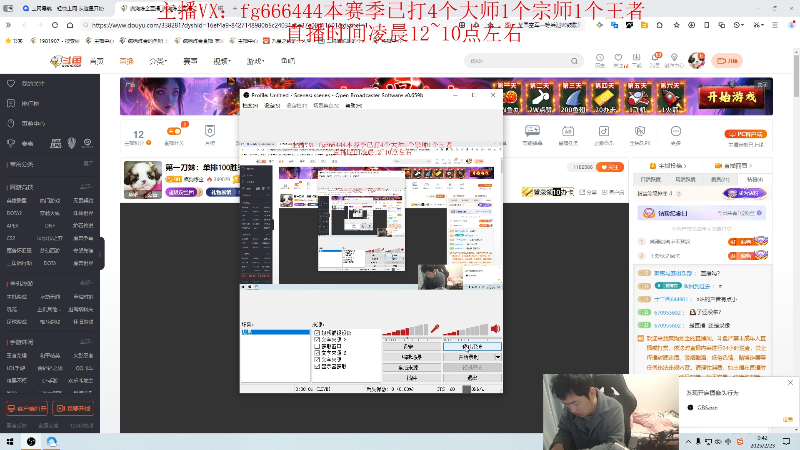Click the bookmark star in browser address bar
Viewport: 800px width, 450px height.
tap(676, 24)
